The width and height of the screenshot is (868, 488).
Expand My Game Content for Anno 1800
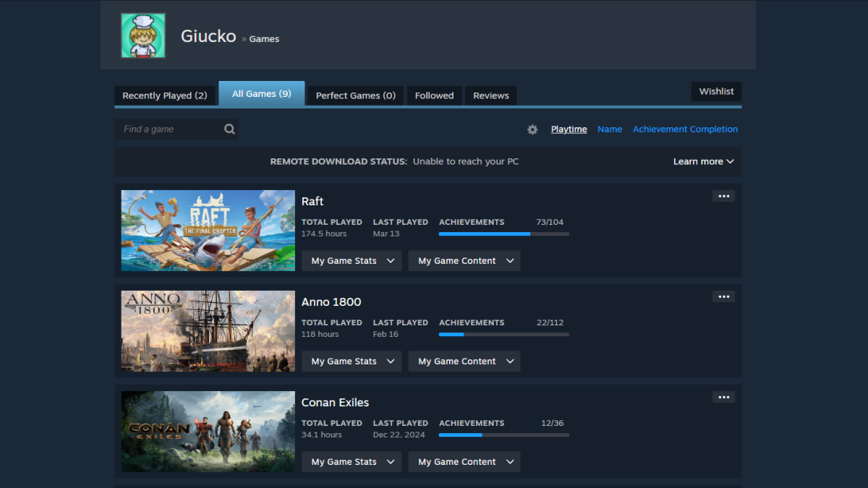click(x=464, y=361)
